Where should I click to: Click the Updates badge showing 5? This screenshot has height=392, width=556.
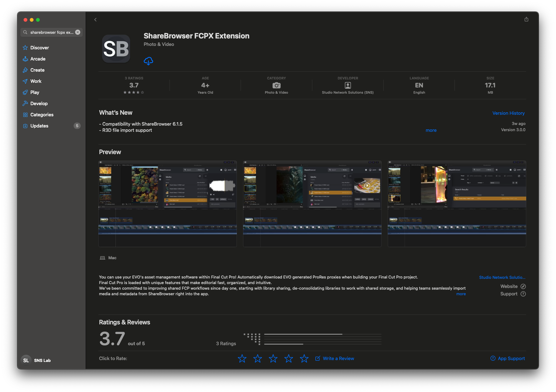pos(77,126)
